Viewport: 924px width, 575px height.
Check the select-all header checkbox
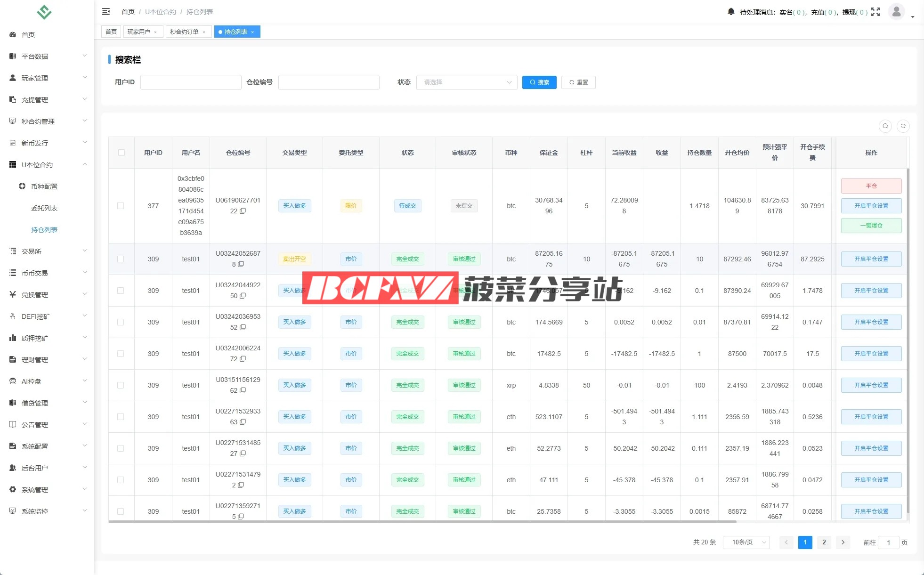tap(122, 153)
